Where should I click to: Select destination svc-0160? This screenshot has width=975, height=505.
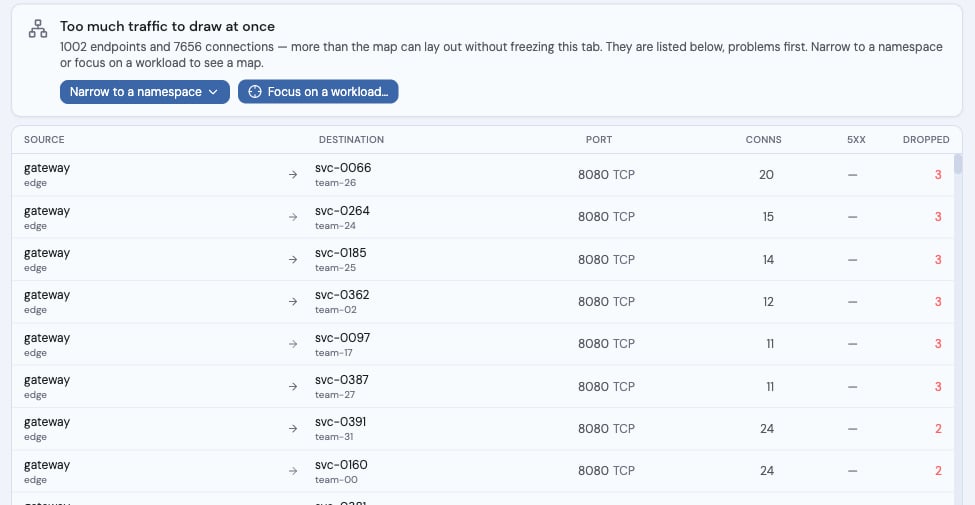click(x=341, y=465)
